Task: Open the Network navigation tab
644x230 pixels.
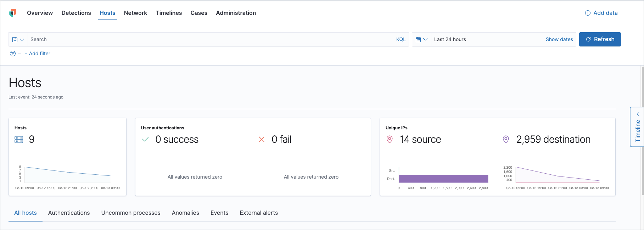Action: [135, 13]
